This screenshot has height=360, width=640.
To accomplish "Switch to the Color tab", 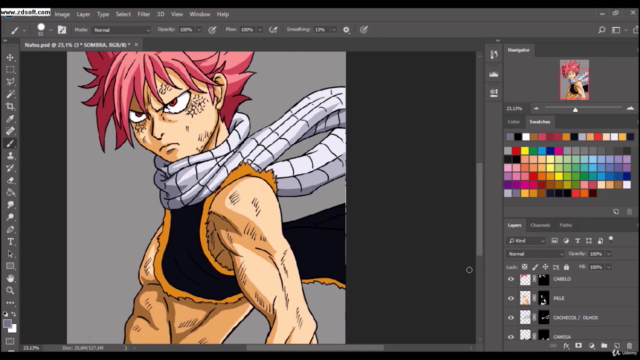I will point(513,122).
